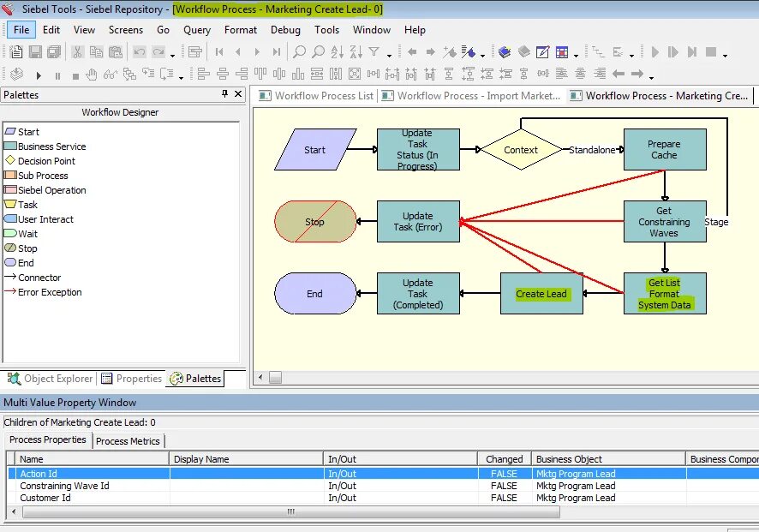Select Siebel Operation palette item
759x532 pixels.
(45, 190)
